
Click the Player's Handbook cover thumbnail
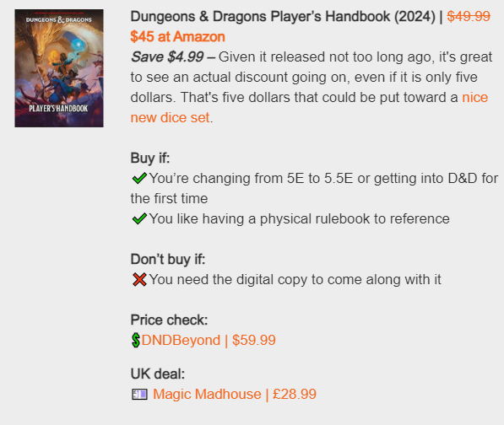tap(59, 68)
